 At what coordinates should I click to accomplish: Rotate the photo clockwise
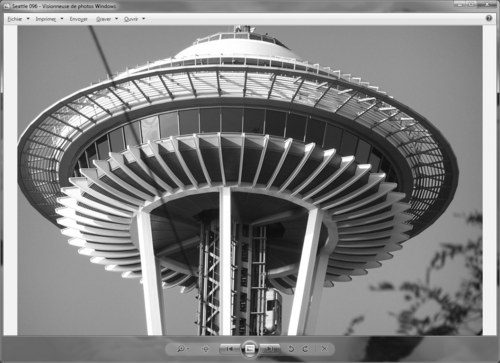(305, 349)
